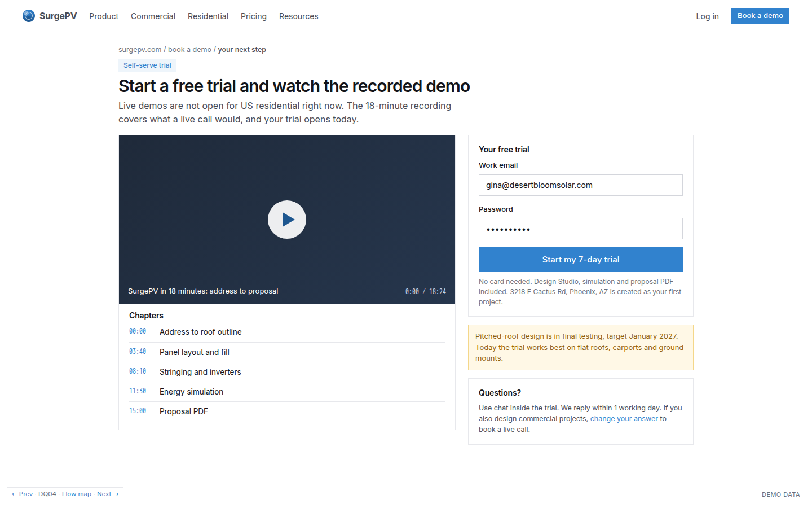Click the video time 0:00 / 18:24
Image resolution: width=812 pixels, height=508 pixels.
426,292
